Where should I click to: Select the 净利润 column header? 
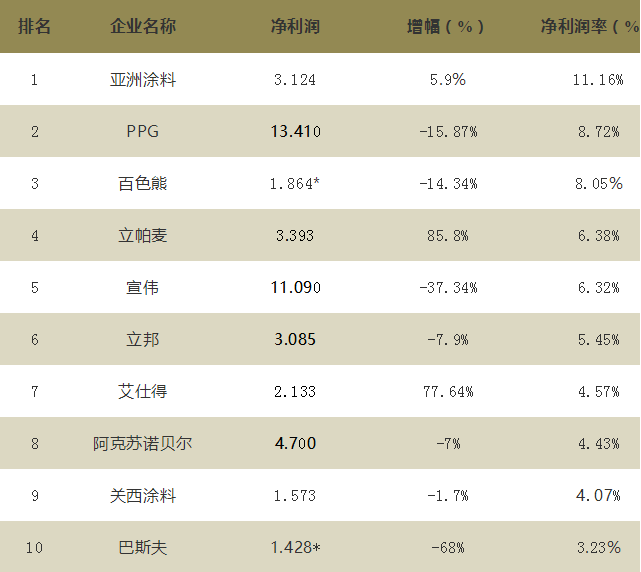tap(295, 27)
